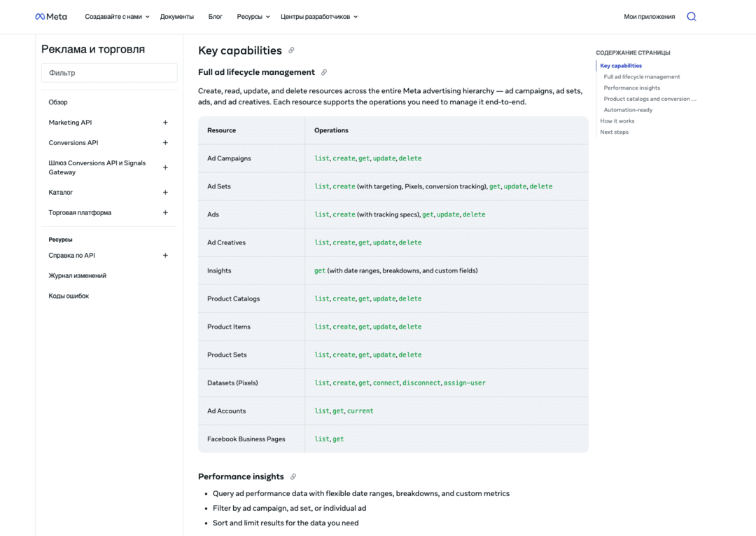The height and width of the screenshot is (536, 756).
Task: Expand Шлюз Conversions API и Signals Gateway
Action: pyautogui.click(x=165, y=167)
